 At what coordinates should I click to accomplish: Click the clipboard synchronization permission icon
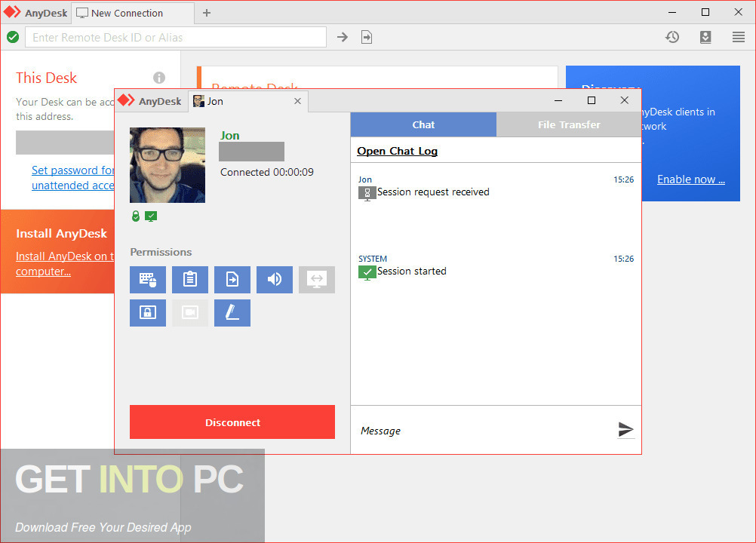pos(190,280)
